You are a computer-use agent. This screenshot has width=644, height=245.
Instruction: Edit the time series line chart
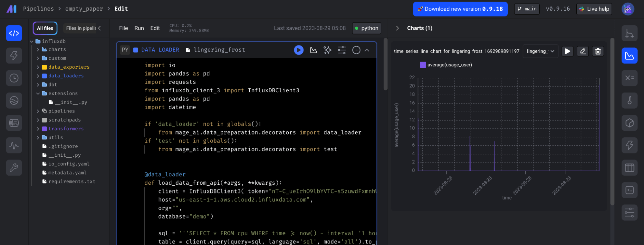[583, 51]
